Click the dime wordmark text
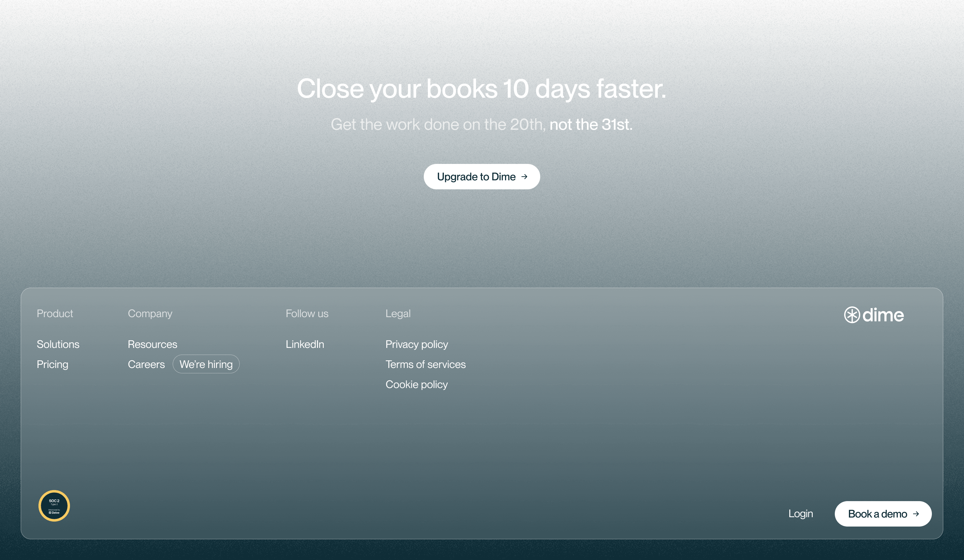This screenshot has width=964, height=560. 883,315
